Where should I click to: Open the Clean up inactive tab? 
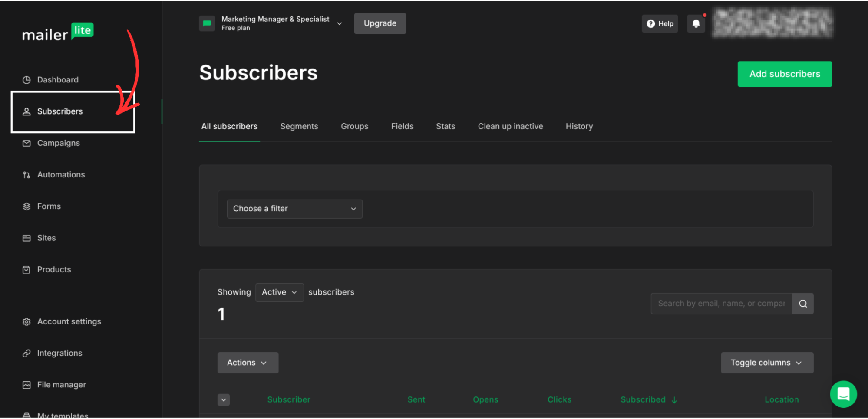511,126
